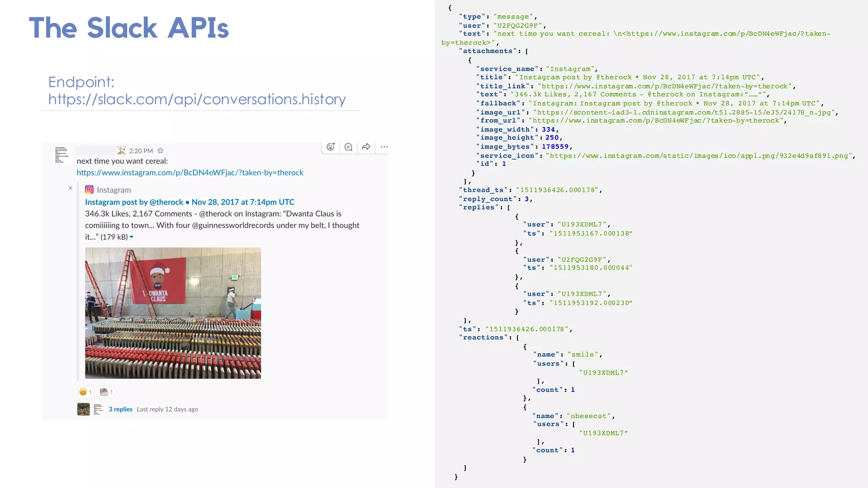Viewport: 868px width, 488px height.
Task: Open the Instagram post title link
Action: point(189,202)
